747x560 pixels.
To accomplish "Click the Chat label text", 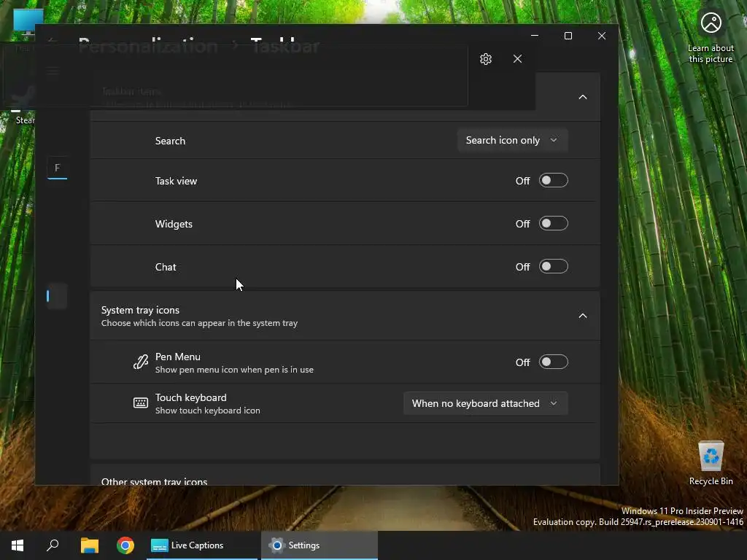I will point(166,267).
